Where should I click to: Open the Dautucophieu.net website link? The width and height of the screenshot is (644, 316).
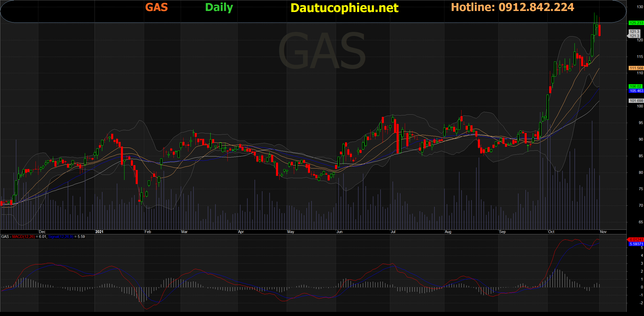[344, 8]
